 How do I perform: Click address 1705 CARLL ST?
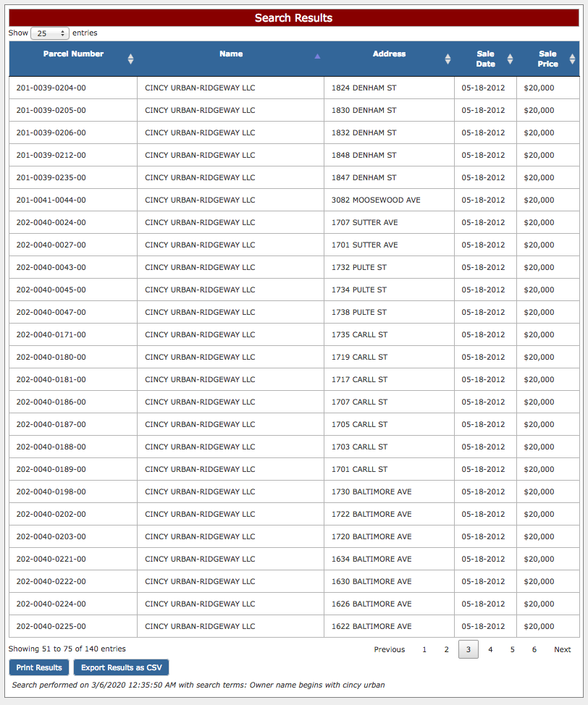pos(359,424)
